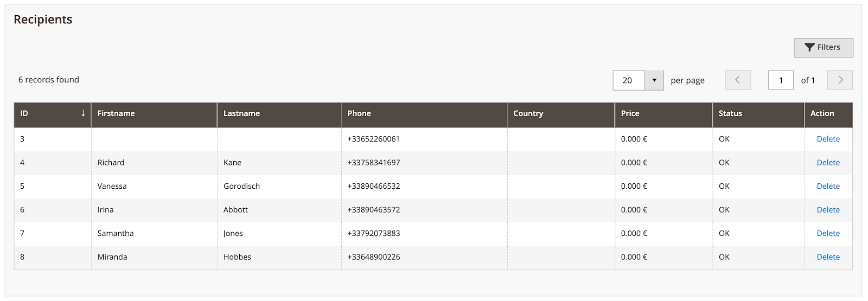Click the current page number field
This screenshot has width=868, height=301.
pyautogui.click(x=781, y=80)
